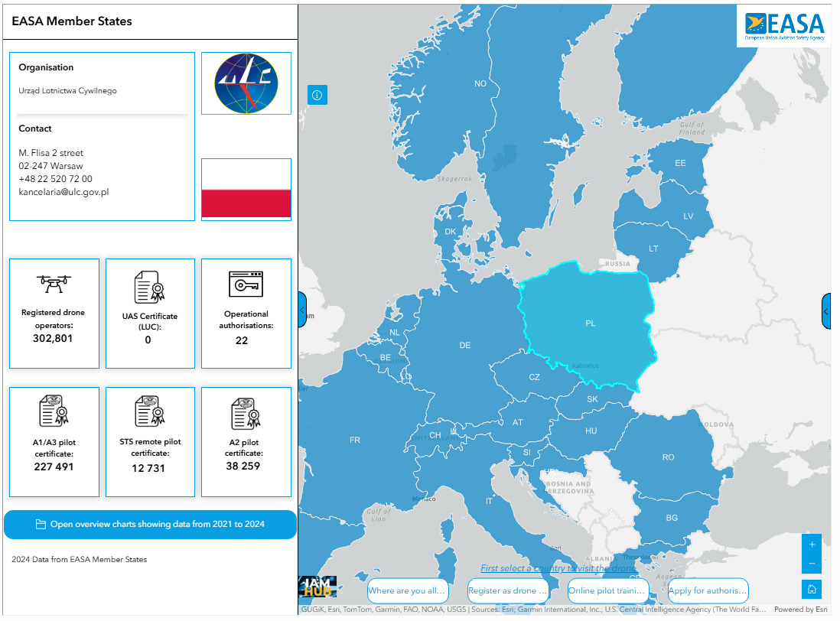Click the A2 pilot certificate icon

tap(246, 414)
